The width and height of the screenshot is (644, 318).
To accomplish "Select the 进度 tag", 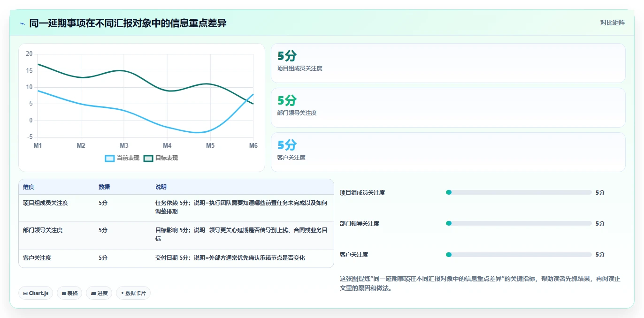I will [x=99, y=293].
